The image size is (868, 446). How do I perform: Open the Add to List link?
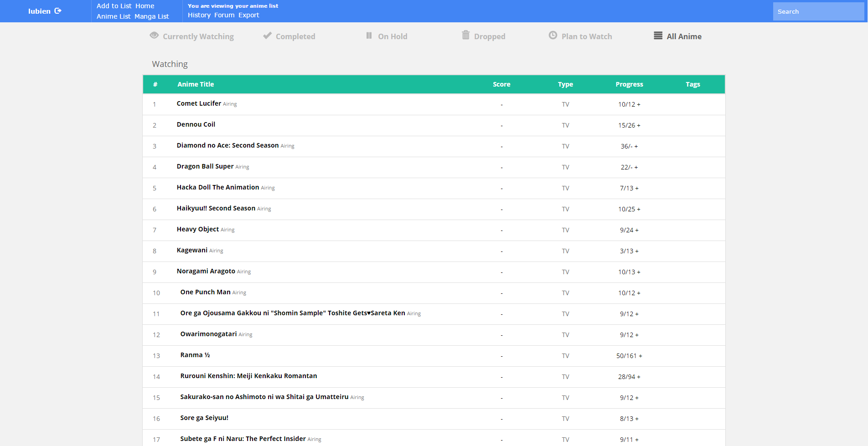click(x=114, y=6)
